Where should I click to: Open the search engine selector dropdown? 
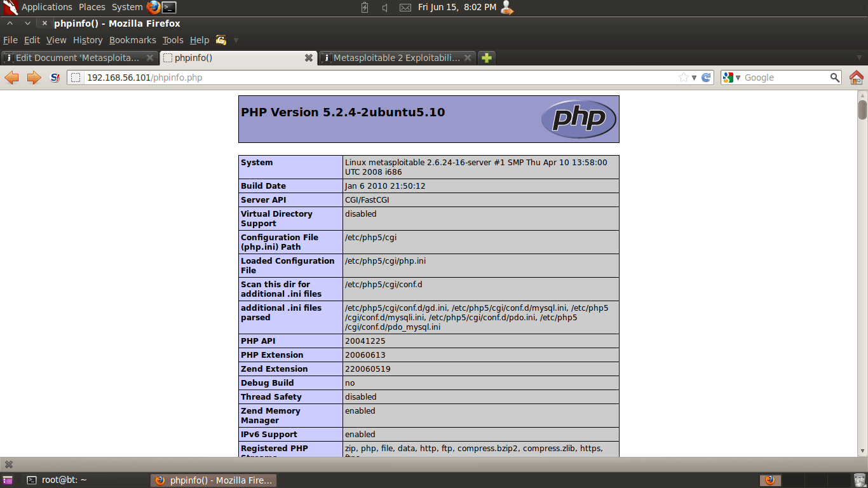tap(731, 78)
